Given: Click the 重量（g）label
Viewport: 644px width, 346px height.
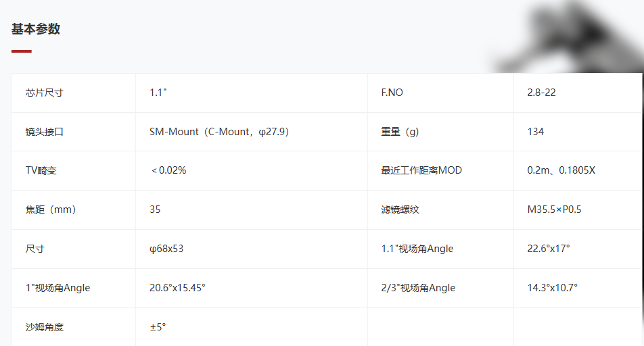Looking at the screenshot, I should pyautogui.click(x=400, y=132).
